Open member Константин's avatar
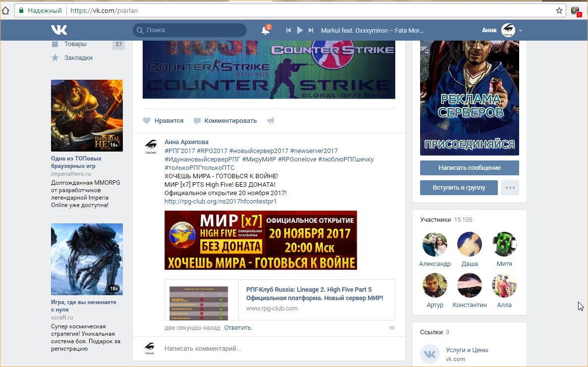 tap(470, 285)
